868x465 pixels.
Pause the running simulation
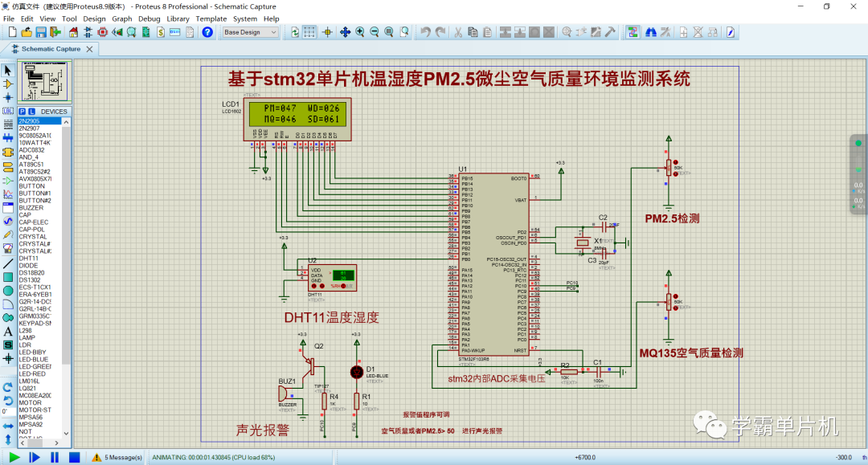(x=55, y=457)
